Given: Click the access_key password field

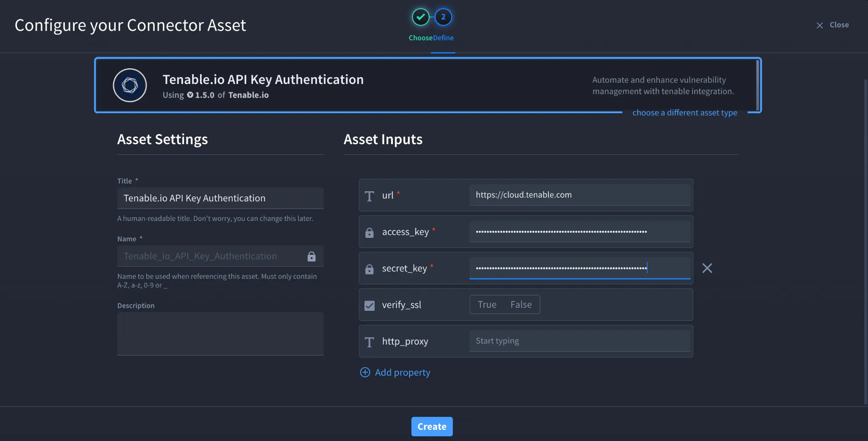Looking at the screenshot, I should coord(580,232).
